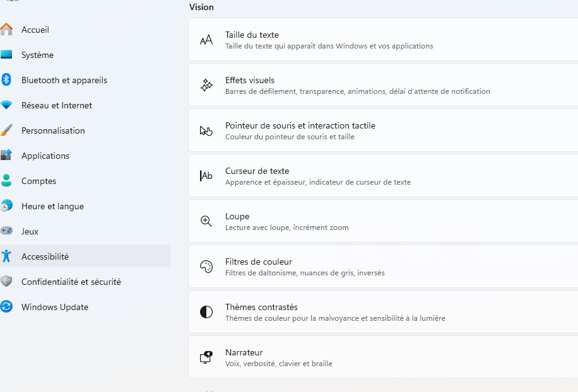Click the Accueil house icon
578x392 pixels.
[6, 30]
